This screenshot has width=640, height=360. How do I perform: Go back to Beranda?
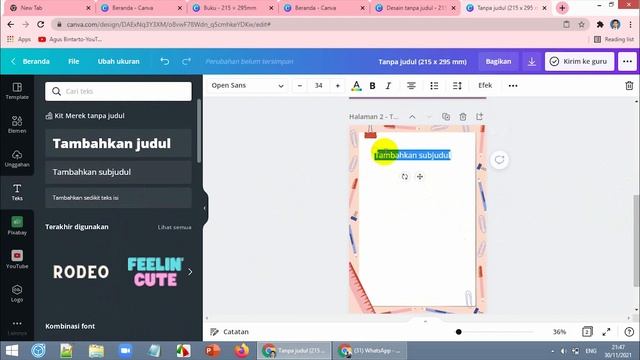[x=31, y=62]
